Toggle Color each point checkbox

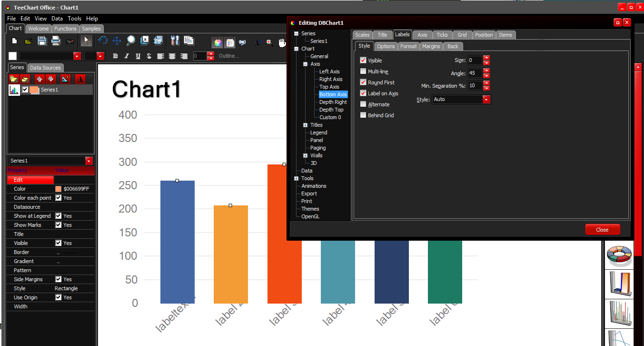(x=58, y=198)
